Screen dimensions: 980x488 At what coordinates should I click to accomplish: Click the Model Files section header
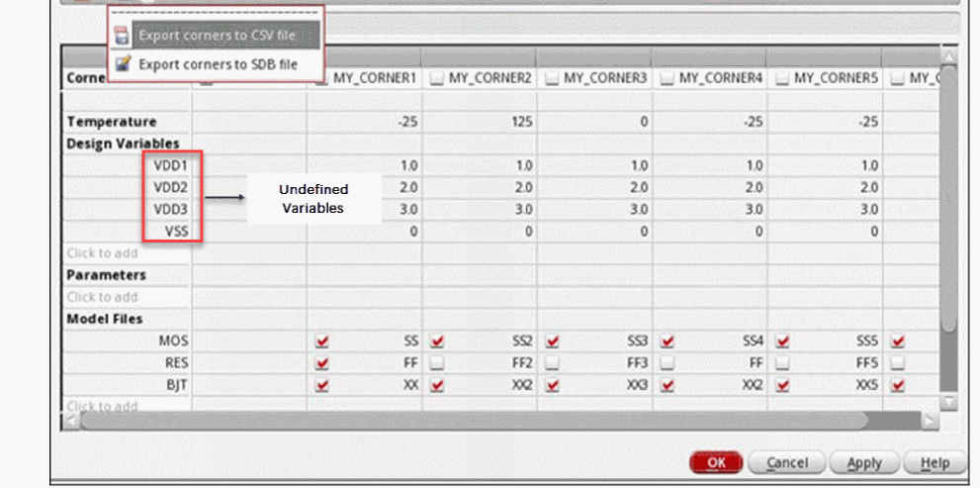[105, 319]
